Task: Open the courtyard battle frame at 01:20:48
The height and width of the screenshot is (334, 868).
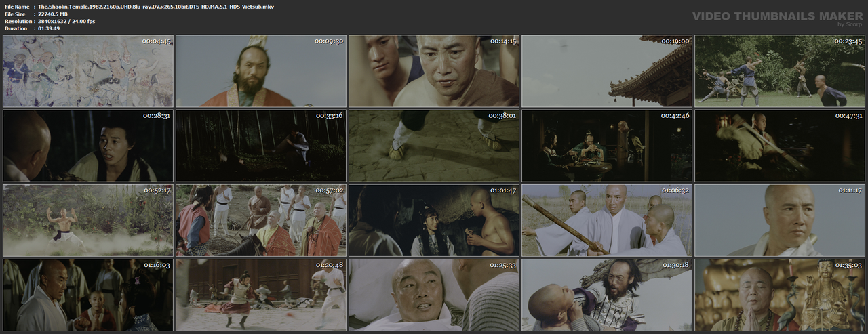Action: coord(261,295)
